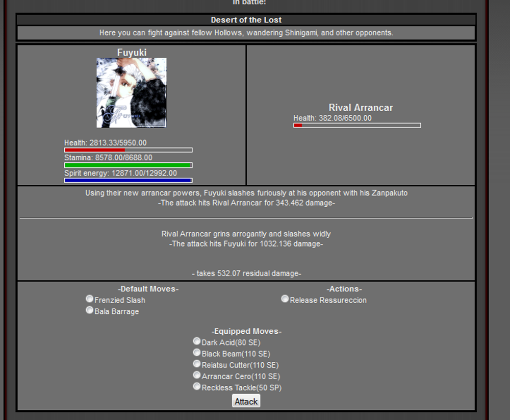Click the -Equipped Moves- heading

[246, 331]
